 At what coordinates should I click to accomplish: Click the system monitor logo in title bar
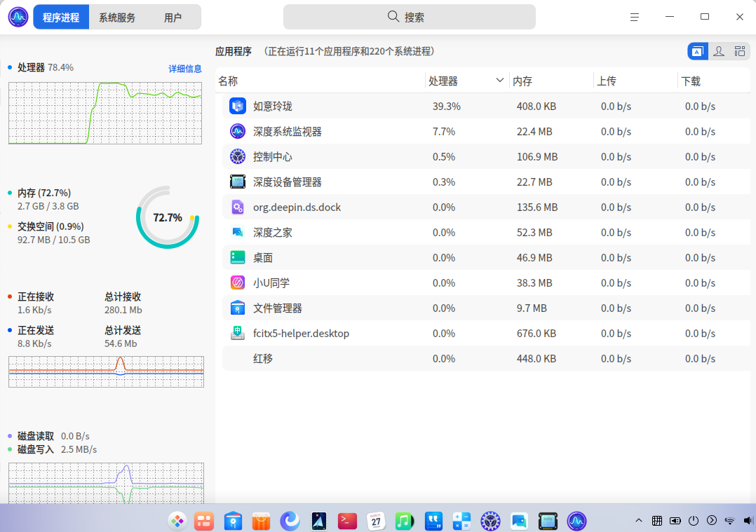click(x=18, y=17)
